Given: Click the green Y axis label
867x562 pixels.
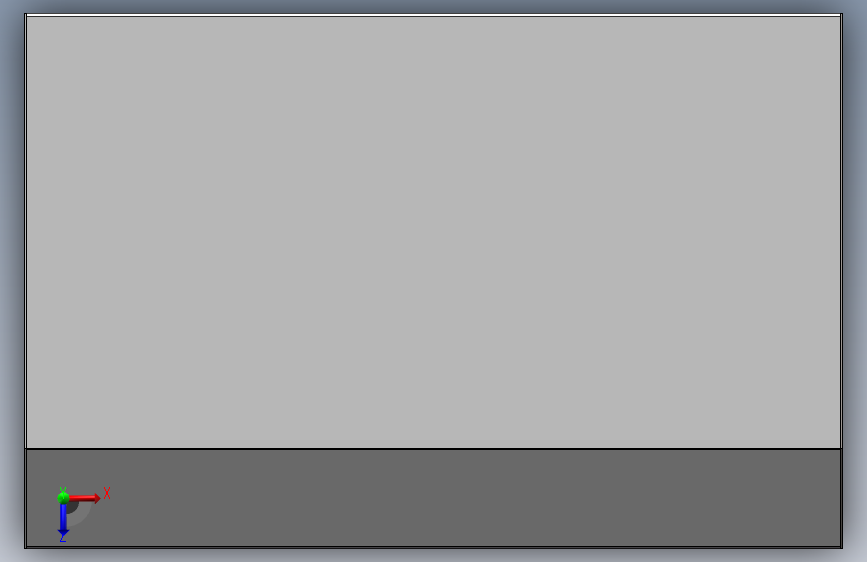Looking at the screenshot, I should (62, 490).
